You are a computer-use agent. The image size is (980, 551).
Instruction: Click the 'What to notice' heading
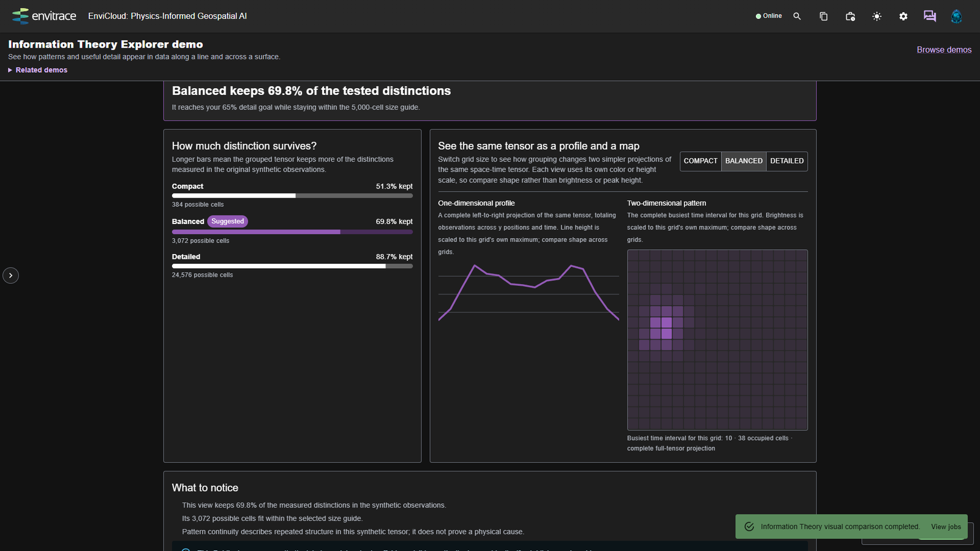tap(205, 488)
